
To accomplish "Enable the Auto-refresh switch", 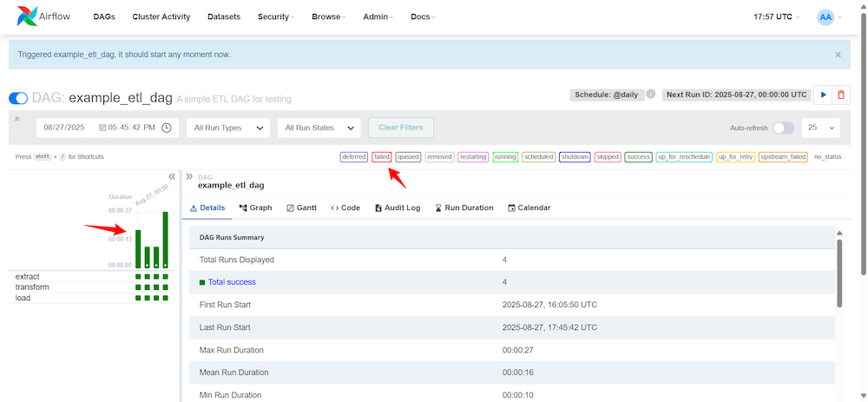I will pos(783,128).
